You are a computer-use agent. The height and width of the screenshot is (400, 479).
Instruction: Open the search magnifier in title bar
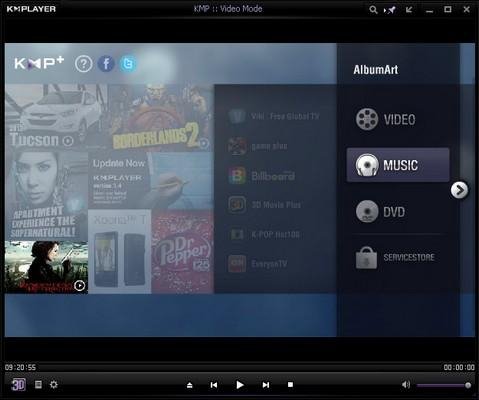(373, 10)
